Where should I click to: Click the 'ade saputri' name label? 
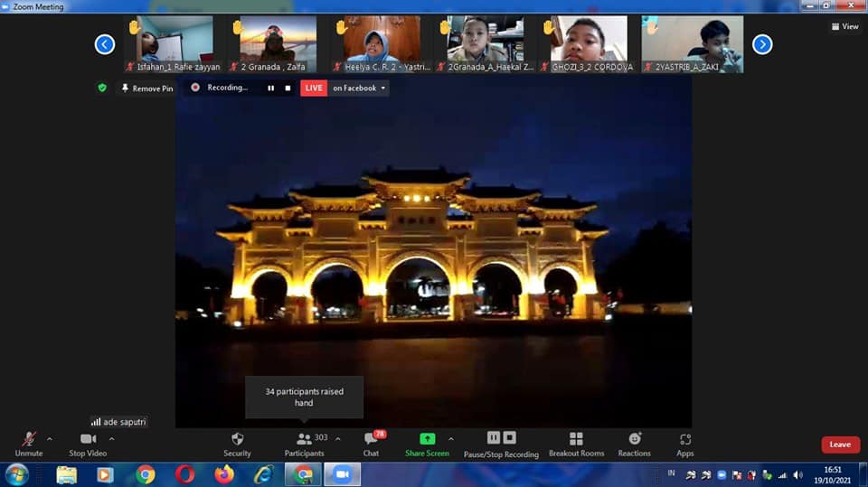click(119, 422)
